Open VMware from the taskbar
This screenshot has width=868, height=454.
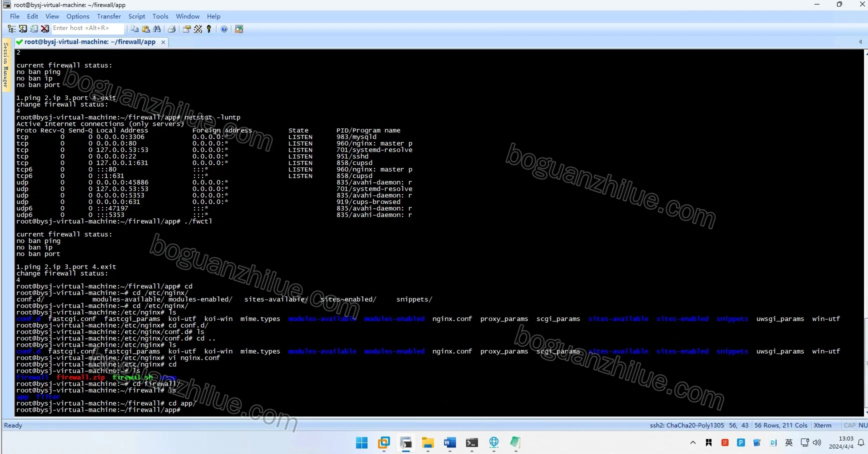point(384,442)
